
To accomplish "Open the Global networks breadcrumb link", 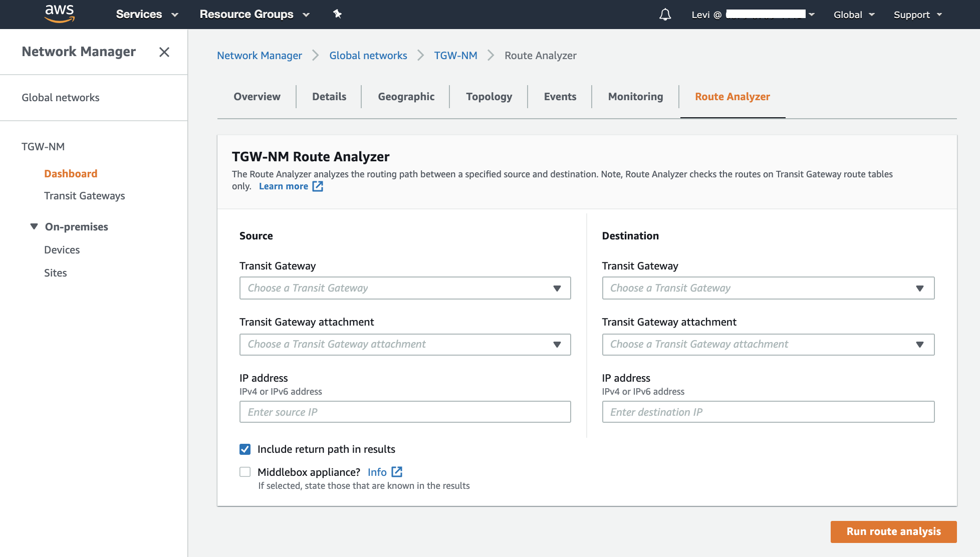I will (x=368, y=56).
